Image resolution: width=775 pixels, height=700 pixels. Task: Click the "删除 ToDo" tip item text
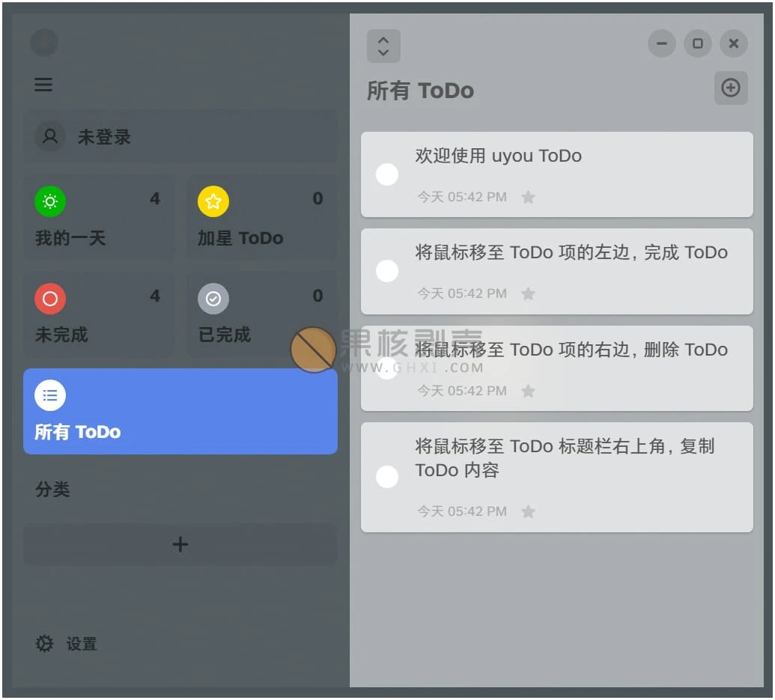[571, 350]
